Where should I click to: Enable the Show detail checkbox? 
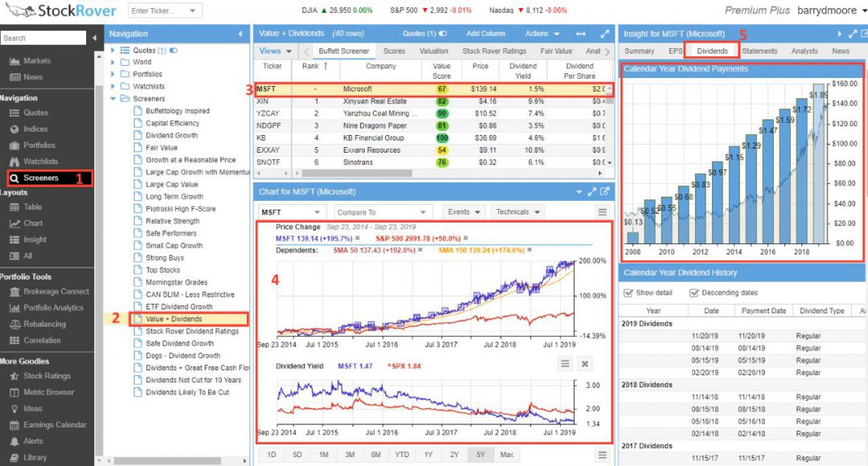(x=631, y=292)
